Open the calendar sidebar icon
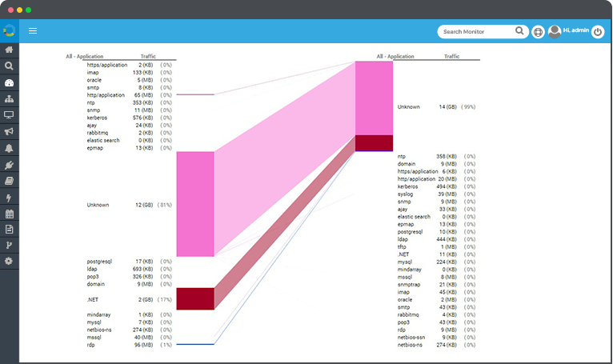613x364 pixels. (9, 214)
